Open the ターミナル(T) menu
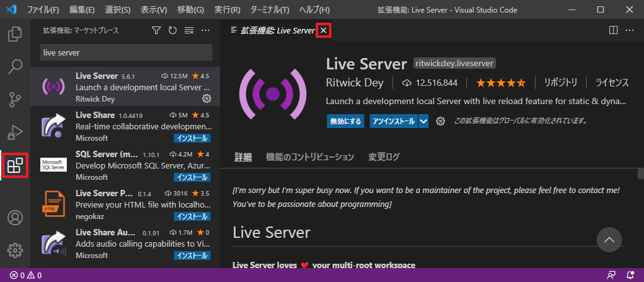 tap(270, 9)
